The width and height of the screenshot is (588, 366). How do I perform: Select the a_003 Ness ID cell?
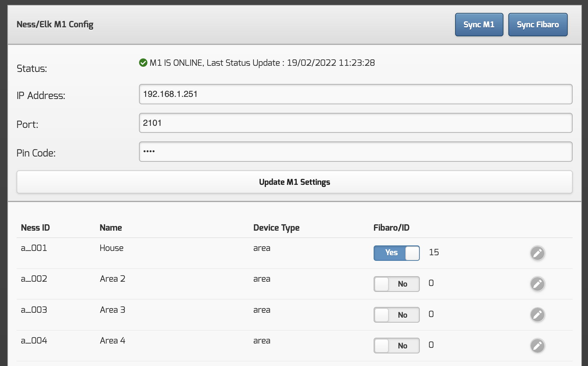[34, 310]
